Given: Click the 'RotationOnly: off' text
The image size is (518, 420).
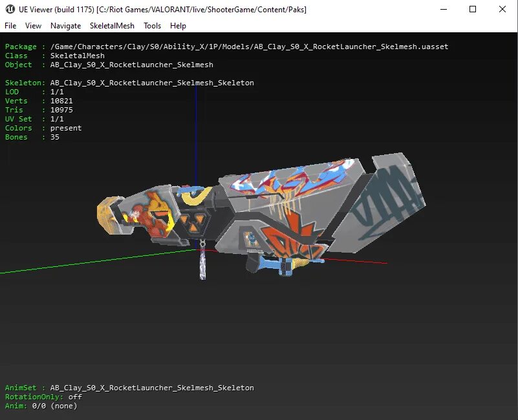Looking at the screenshot, I should 43,397.
